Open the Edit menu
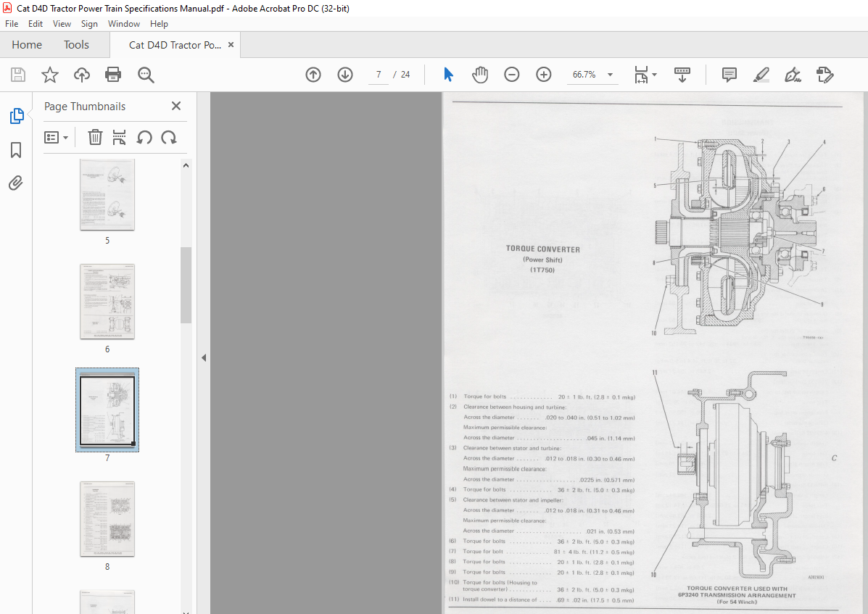 point(36,24)
